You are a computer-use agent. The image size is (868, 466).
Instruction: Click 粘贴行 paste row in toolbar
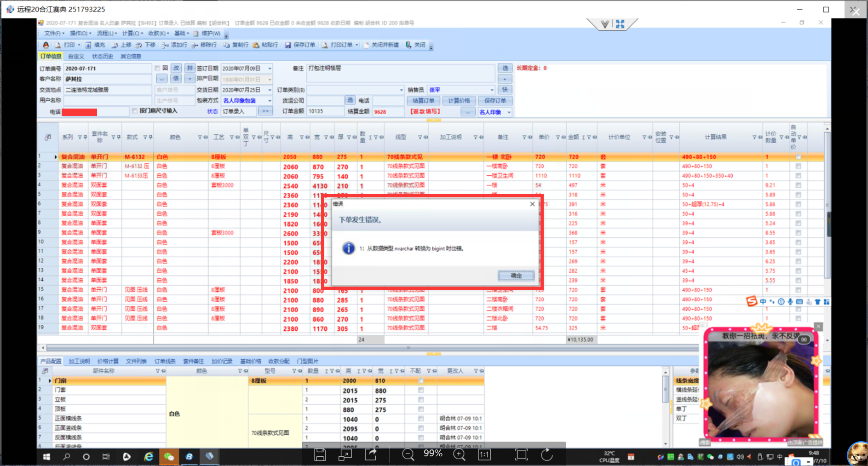(x=265, y=45)
